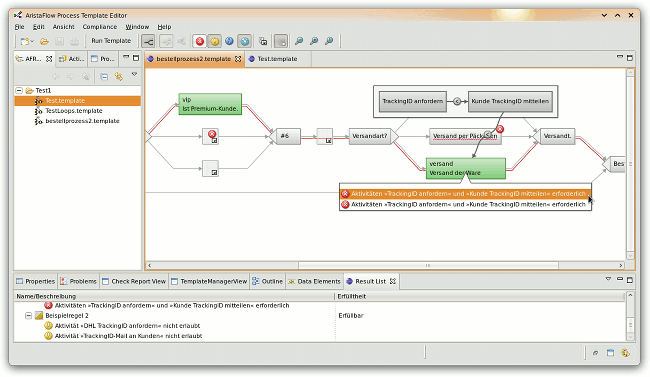
Task: Select the TrackingID anfordern activity box
Action: 413,101
